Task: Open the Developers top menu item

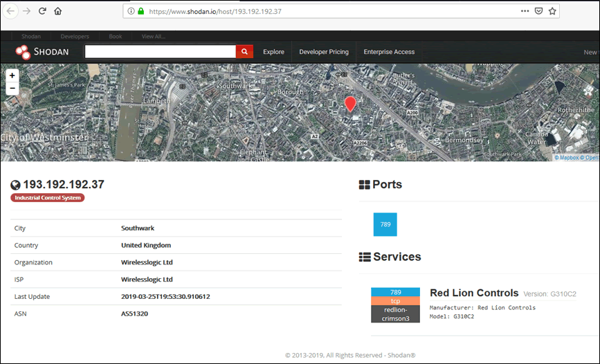Action: (75, 37)
